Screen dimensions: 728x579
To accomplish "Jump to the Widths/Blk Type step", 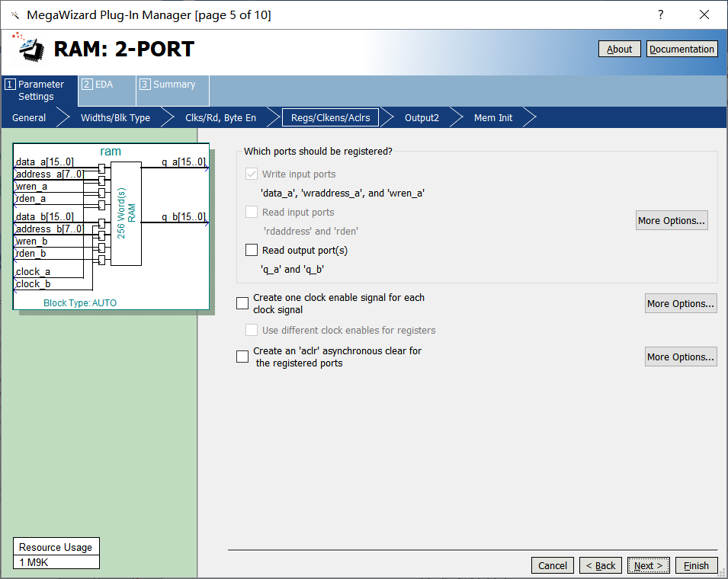I will tap(115, 118).
